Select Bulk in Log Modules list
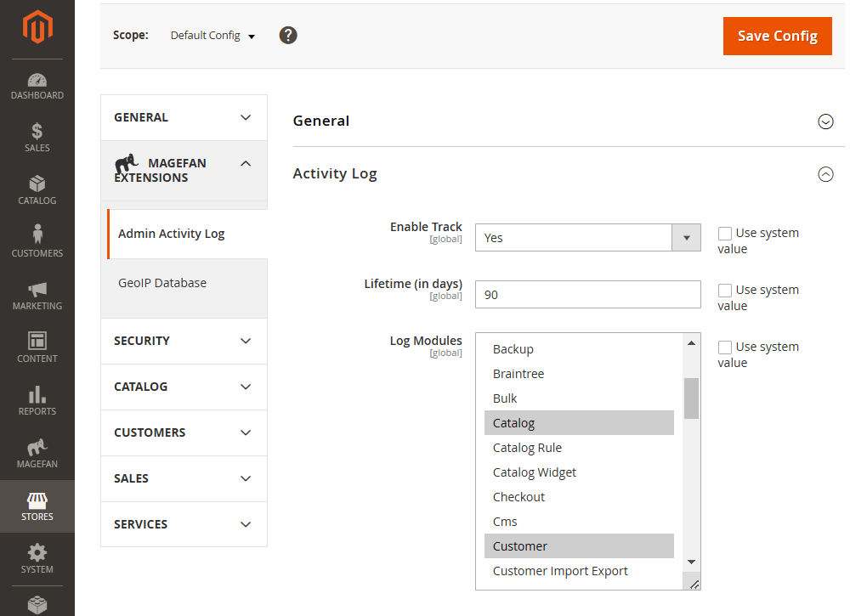The height and width of the screenshot is (616, 850). point(579,398)
